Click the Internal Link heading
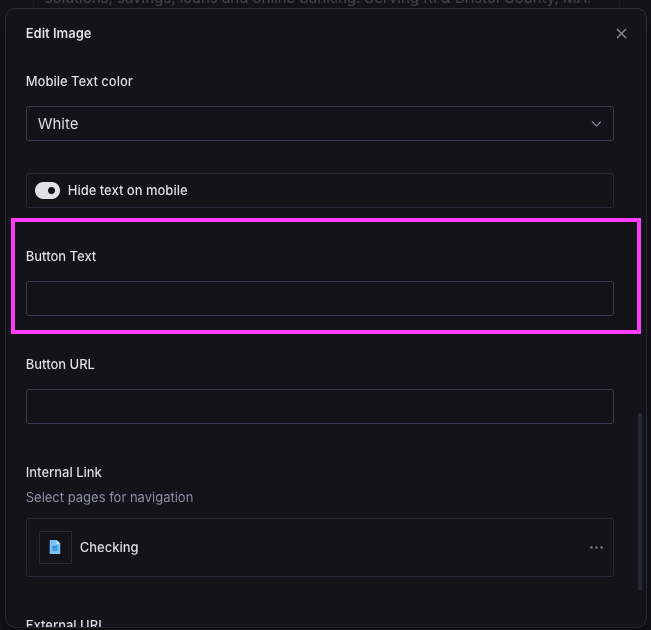Image resolution: width=651 pixels, height=630 pixels. 64,472
